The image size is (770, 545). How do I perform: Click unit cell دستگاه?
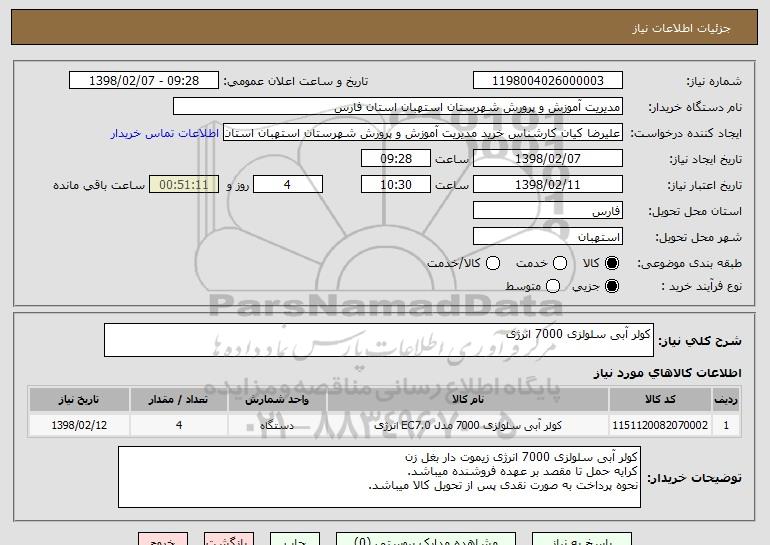[277, 425]
